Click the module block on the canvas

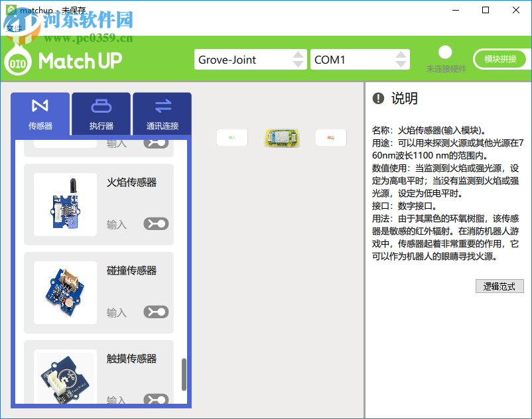(x=282, y=138)
